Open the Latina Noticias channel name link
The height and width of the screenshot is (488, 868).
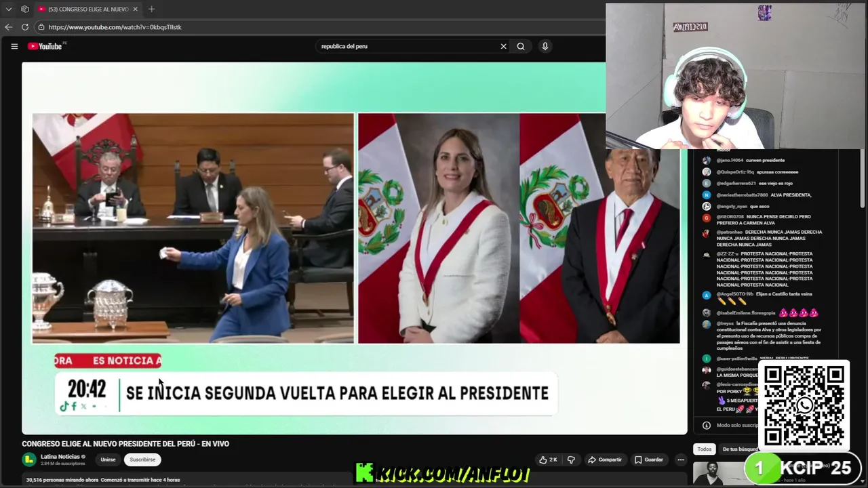pos(60,457)
